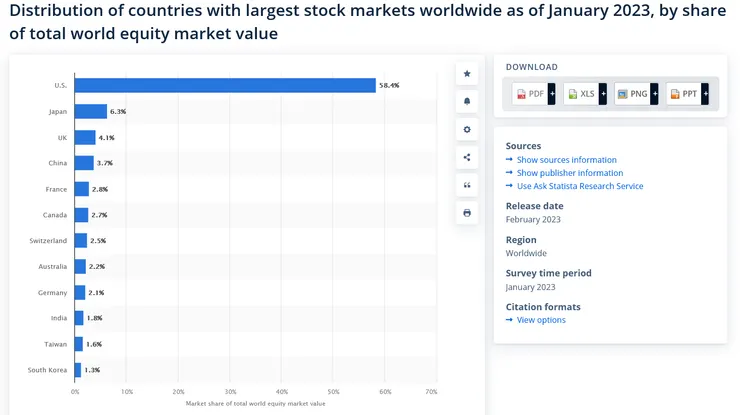Click the bell notification icon
The image size is (740, 415).
pyautogui.click(x=467, y=102)
